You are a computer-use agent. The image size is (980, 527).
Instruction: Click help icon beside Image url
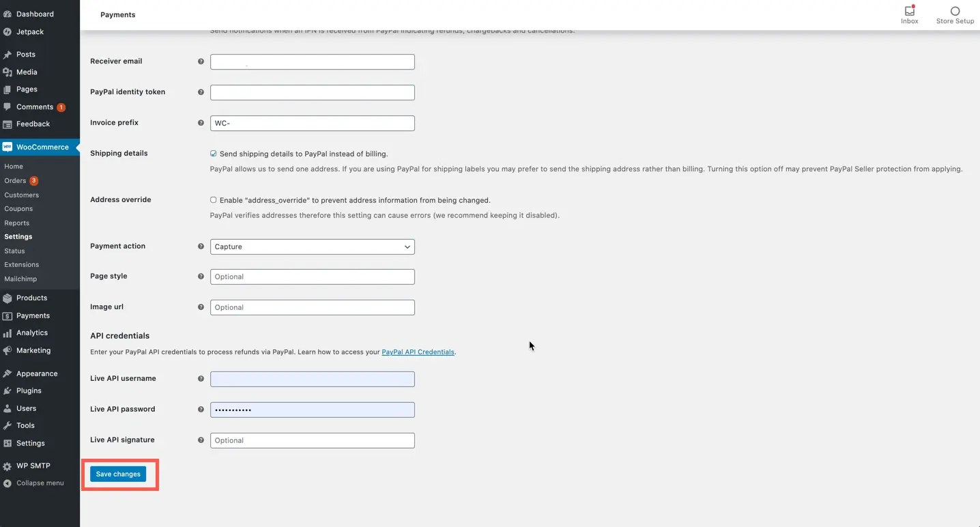pyautogui.click(x=201, y=307)
